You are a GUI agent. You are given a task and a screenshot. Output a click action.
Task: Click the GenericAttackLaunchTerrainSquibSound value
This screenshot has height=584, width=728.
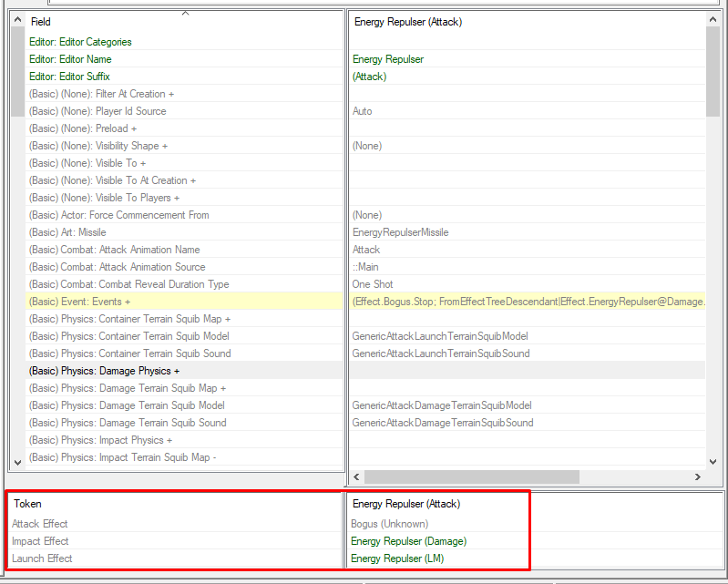click(441, 353)
